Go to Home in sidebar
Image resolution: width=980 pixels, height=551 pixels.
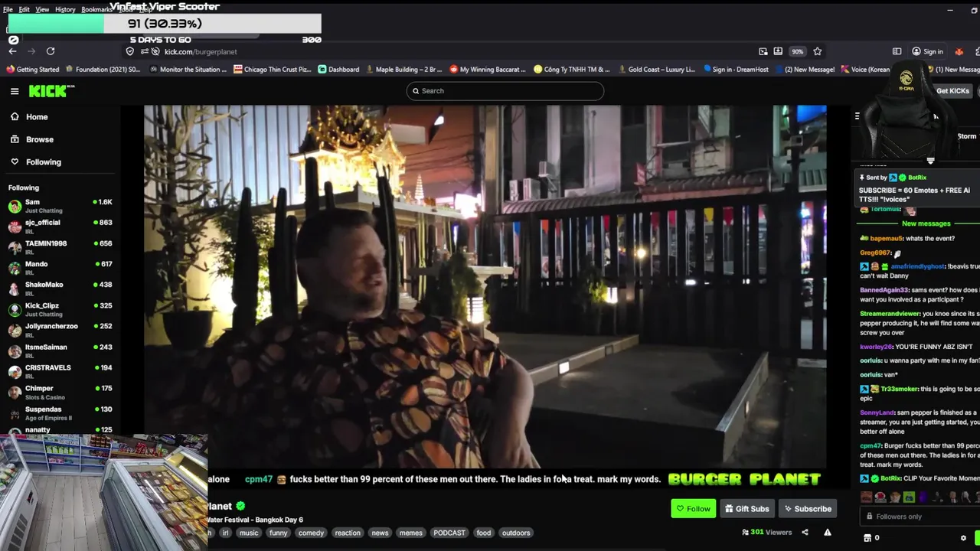(x=37, y=117)
